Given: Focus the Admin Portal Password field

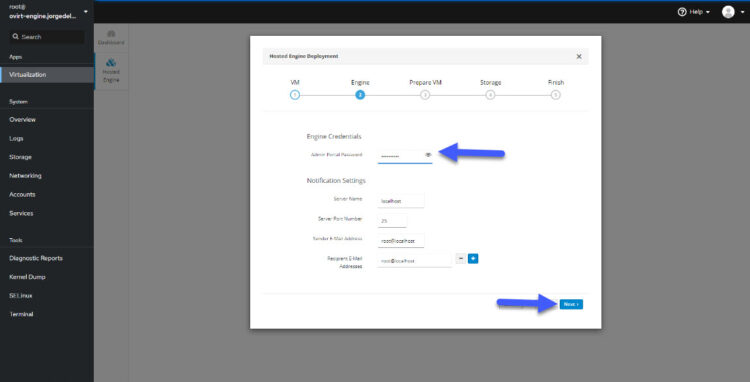Looking at the screenshot, I should pos(405,156).
